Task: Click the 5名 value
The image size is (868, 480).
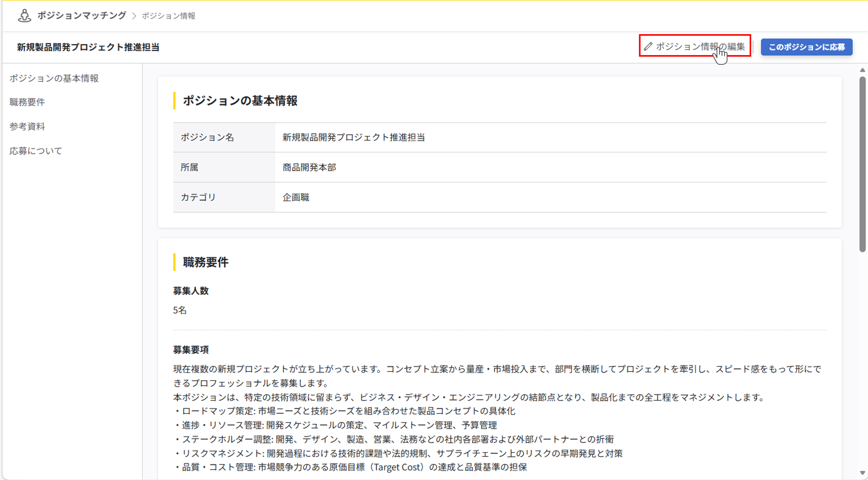Action: coord(180,310)
